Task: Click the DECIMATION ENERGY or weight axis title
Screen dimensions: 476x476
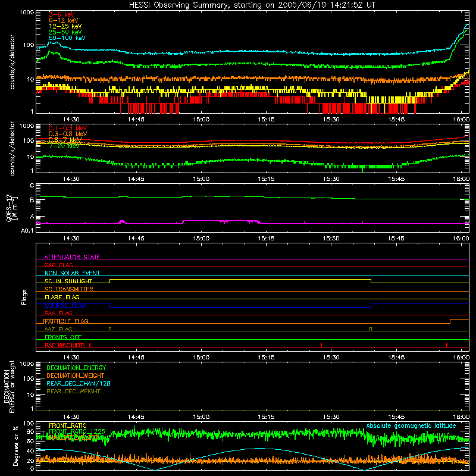Action: tap(9, 386)
